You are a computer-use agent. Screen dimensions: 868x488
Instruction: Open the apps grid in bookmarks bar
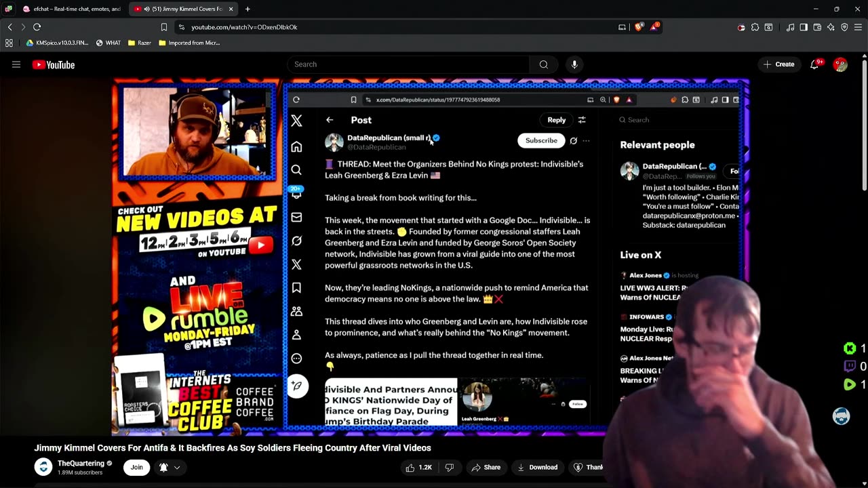pos(9,43)
